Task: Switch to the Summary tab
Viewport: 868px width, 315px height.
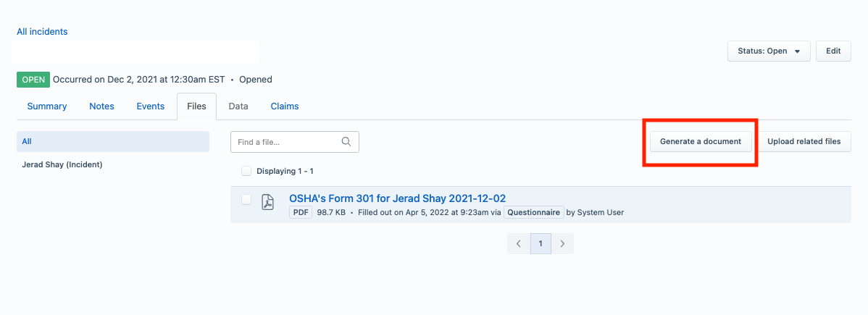Action: coord(47,106)
